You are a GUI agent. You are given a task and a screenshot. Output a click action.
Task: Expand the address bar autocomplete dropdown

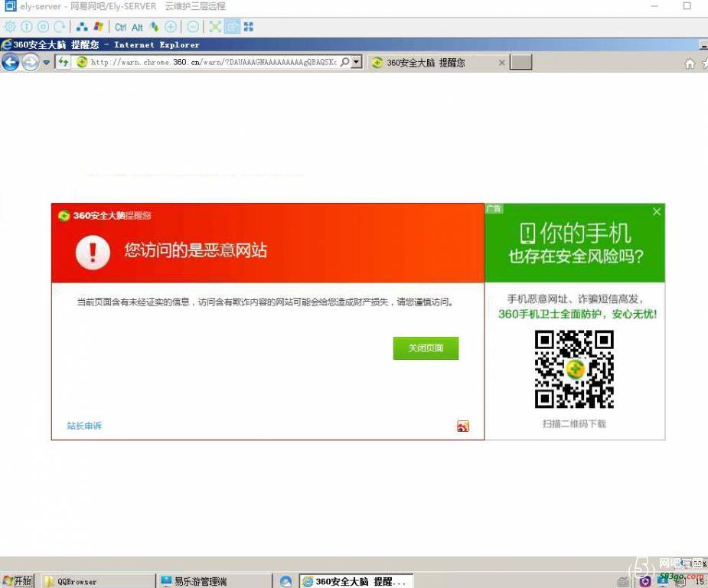tap(357, 62)
